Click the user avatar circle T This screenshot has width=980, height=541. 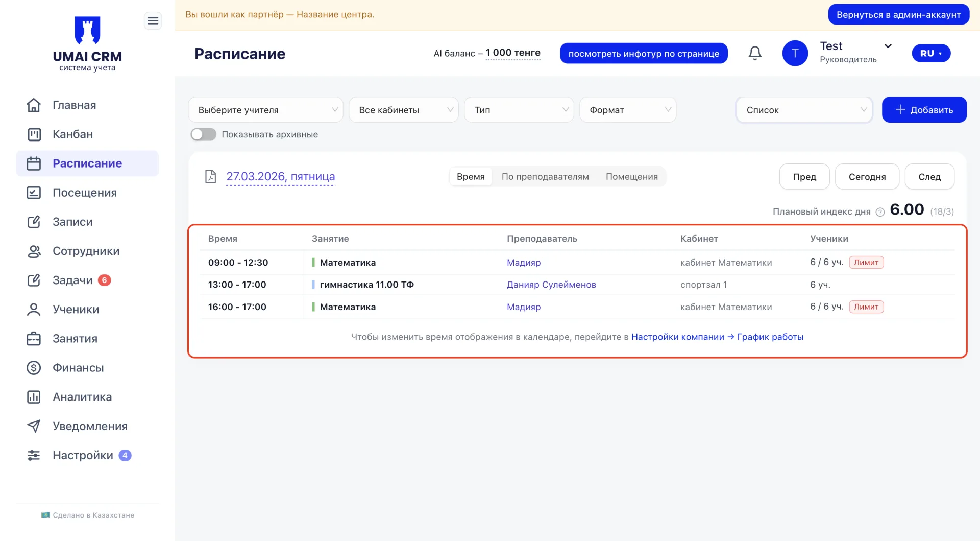click(795, 53)
